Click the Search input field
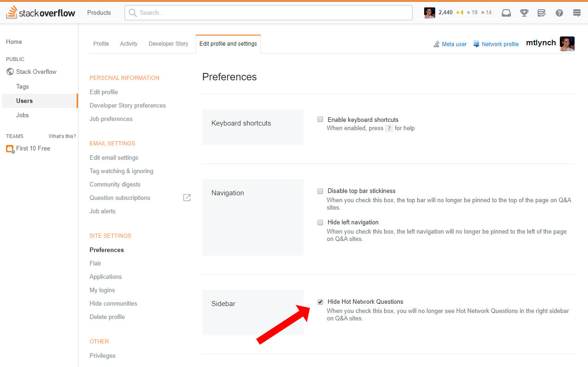588x367 pixels. pos(269,13)
